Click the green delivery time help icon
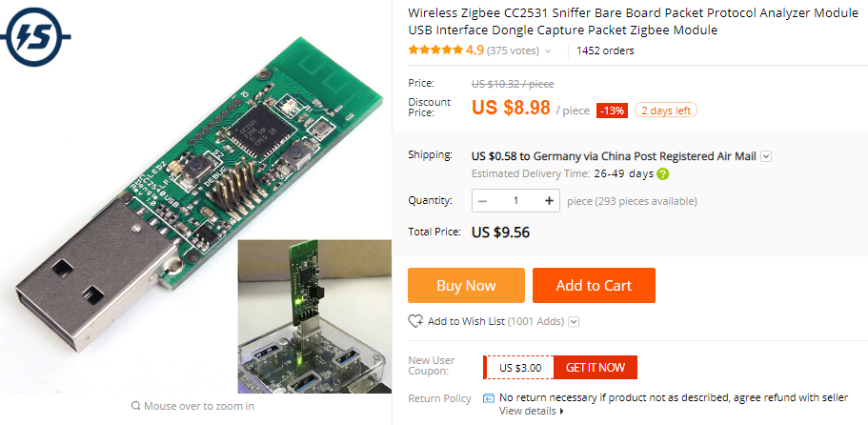The width and height of the screenshot is (868, 425). [663, 174]
